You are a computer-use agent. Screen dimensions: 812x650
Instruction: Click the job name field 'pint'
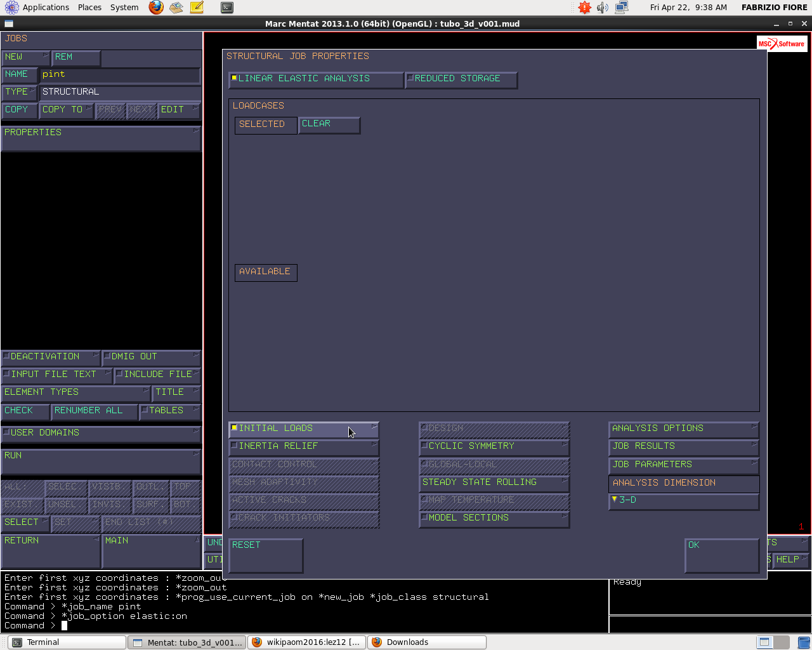(120, 75)
